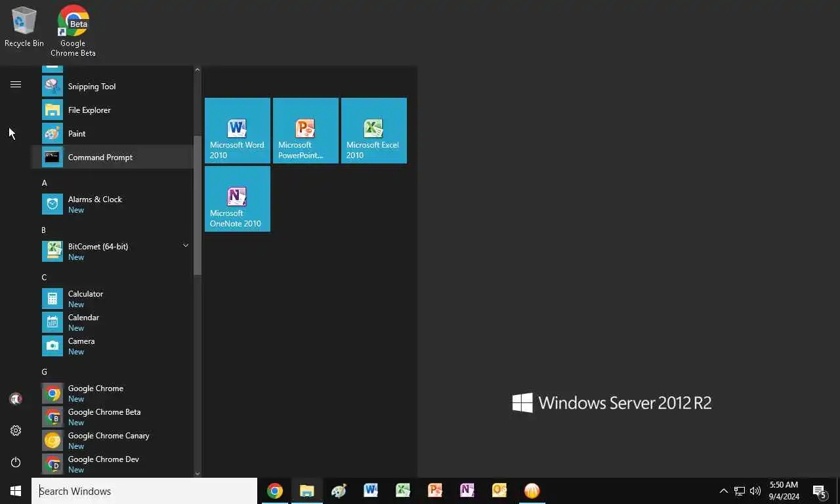This screenshot has width=840, height=504.
Task: Open the user account button in Start
Action: [16, 399]
